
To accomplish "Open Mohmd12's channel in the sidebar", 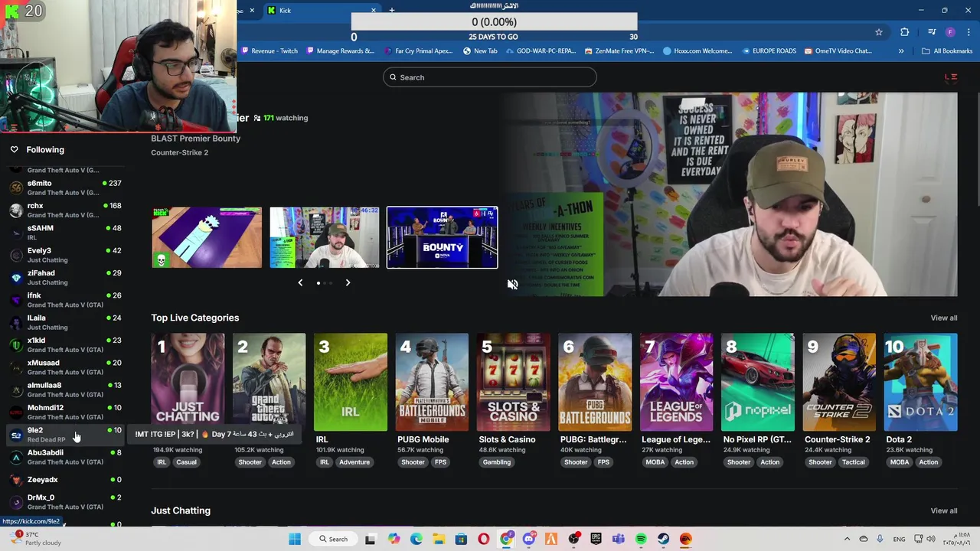I will coord(65,412).
